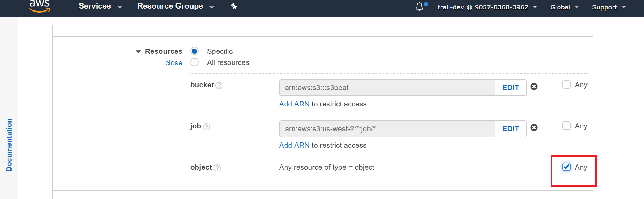Click the AWS logo home icon
Viewport: 644px width, 199px height.
pos(39,6)
